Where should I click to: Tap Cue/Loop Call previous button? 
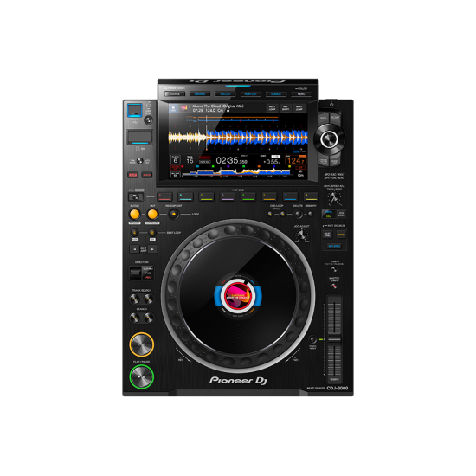(x=270, y=214)
